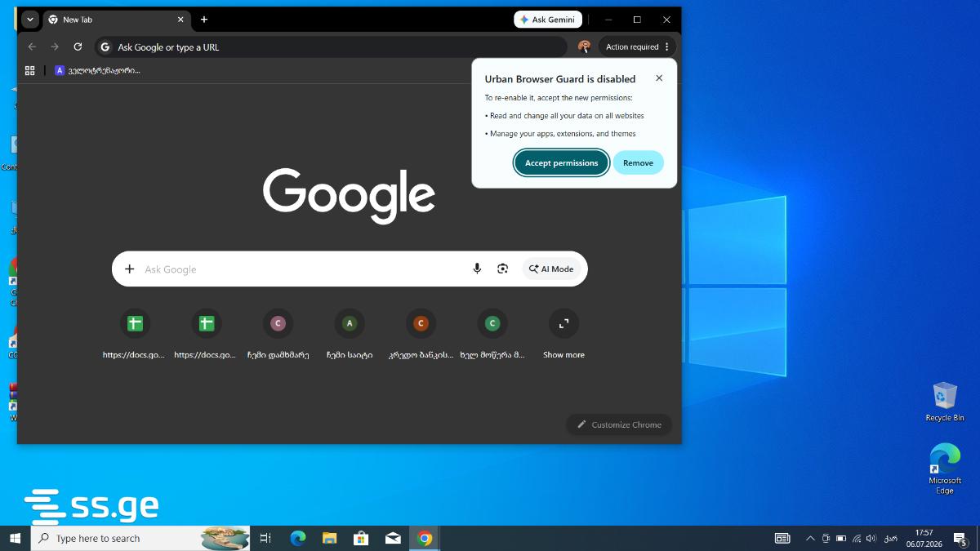Open Task View on the taskbar
This screenshot has height=551, width=980.
coord(265,538)
